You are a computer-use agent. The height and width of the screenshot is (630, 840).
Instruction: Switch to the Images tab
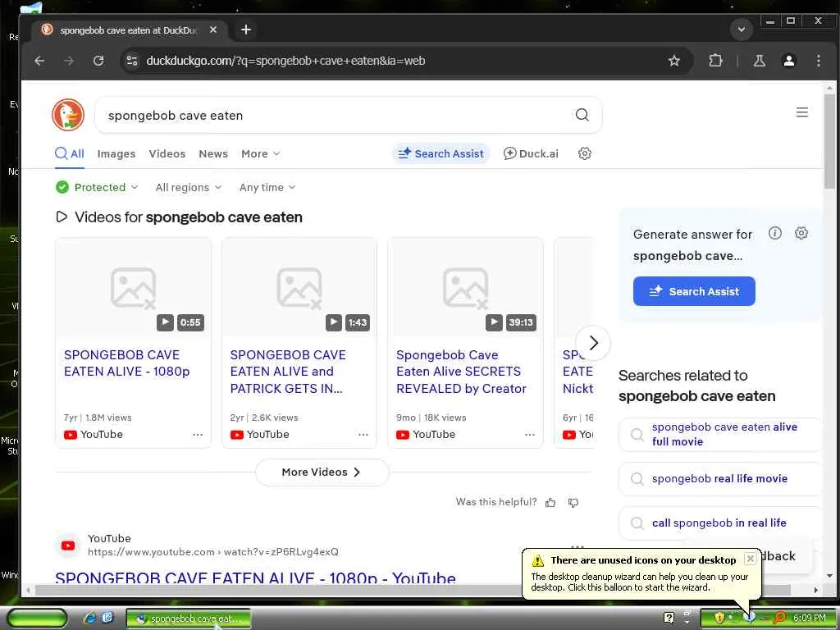(x=116, y=153)
